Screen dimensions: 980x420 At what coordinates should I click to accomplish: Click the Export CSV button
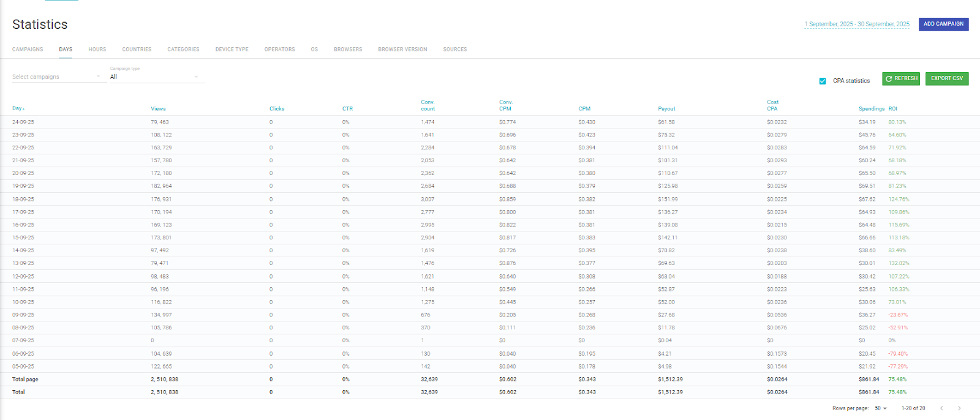click(x=946, y=78)
